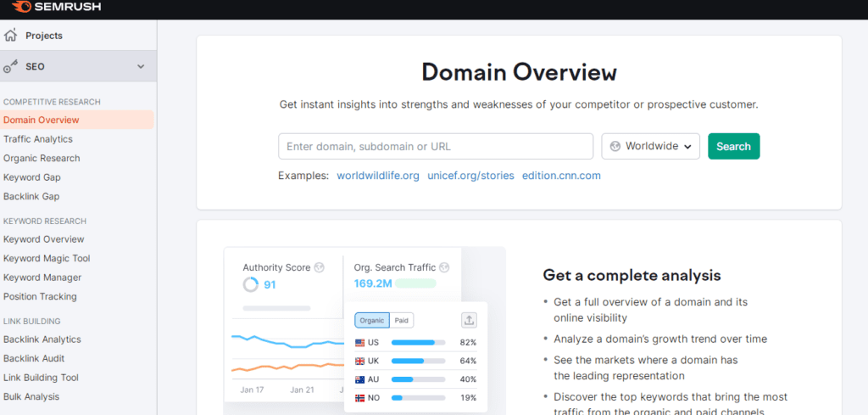The width and height of the screenshot is (868, 415).
Task: Open Backlink Audit
Action: (34, 358)
